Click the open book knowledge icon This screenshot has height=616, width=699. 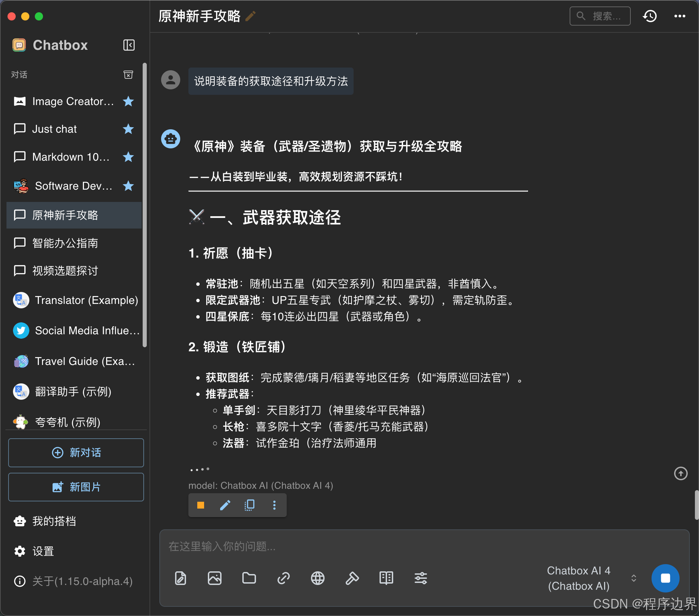tap(386, 578)
